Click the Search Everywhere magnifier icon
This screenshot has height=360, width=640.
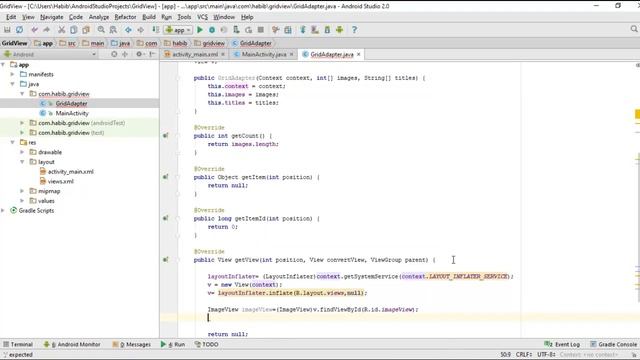click(x=634, y=29)
